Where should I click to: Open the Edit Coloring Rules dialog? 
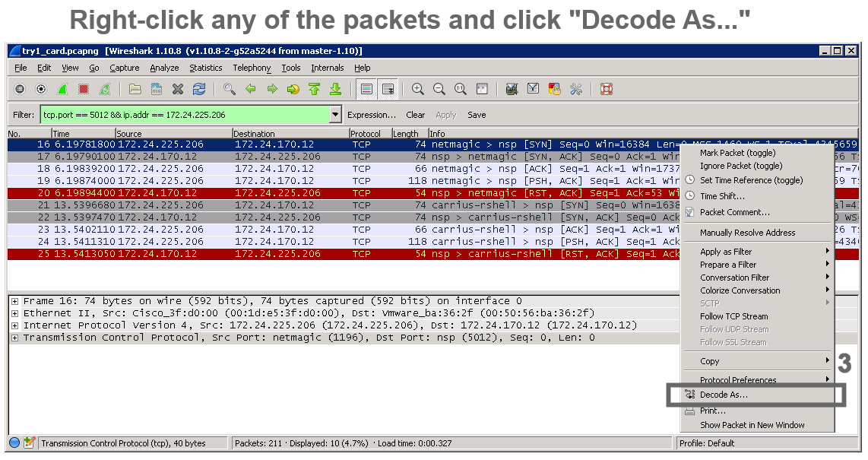coord(553,89)
